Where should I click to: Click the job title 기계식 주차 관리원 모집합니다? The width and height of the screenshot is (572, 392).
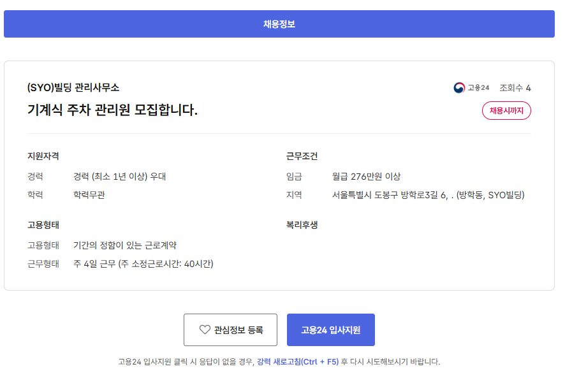[x=113, y=110]
